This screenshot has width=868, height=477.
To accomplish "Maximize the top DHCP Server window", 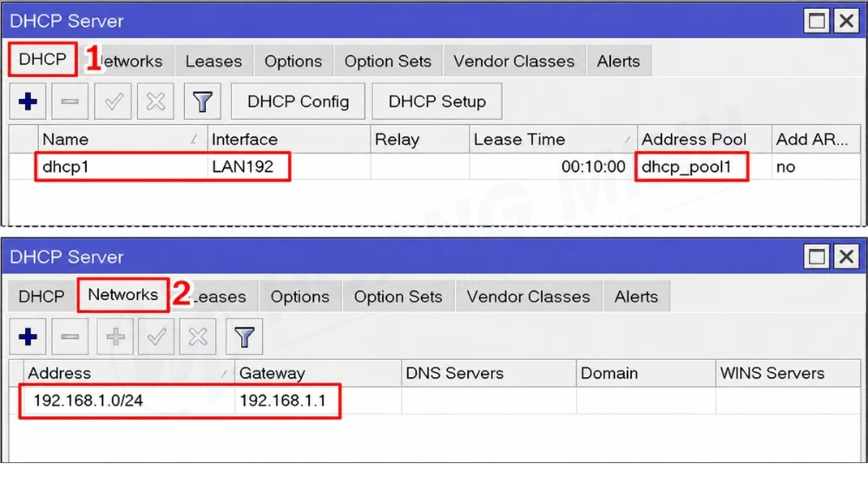I will click(x=817, y=21).
